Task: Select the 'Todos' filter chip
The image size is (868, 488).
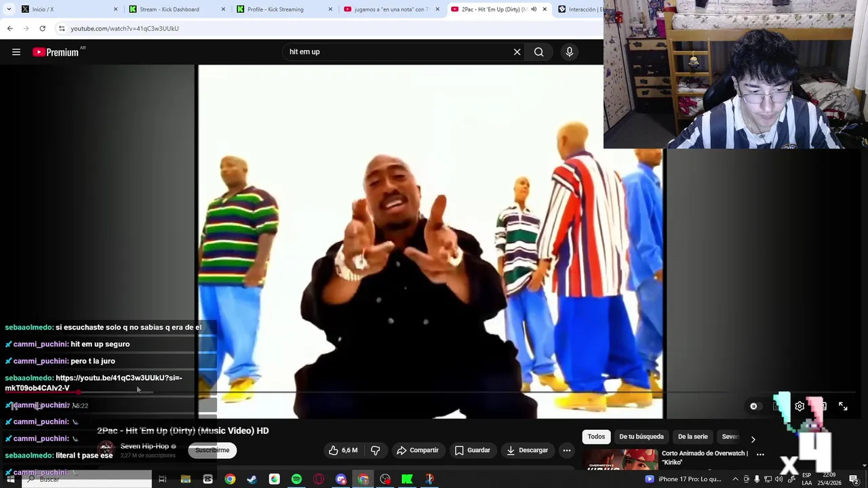Action: tap(596, 436)
